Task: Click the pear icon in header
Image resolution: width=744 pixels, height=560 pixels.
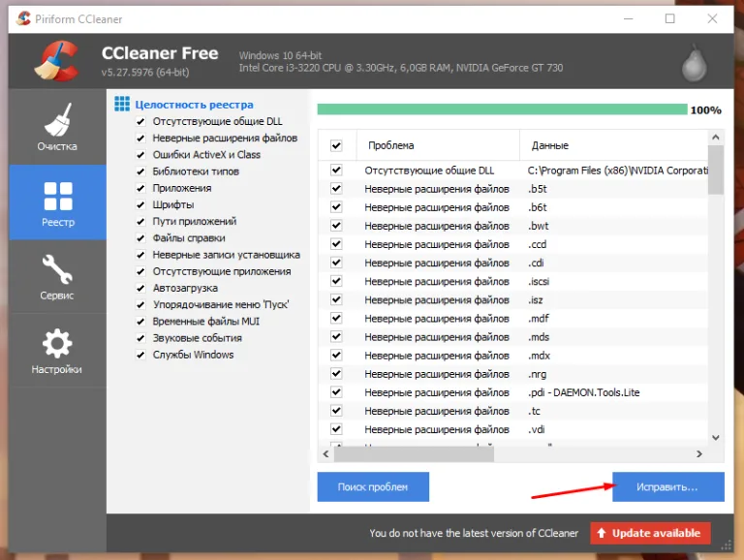Action: point(695,64)
